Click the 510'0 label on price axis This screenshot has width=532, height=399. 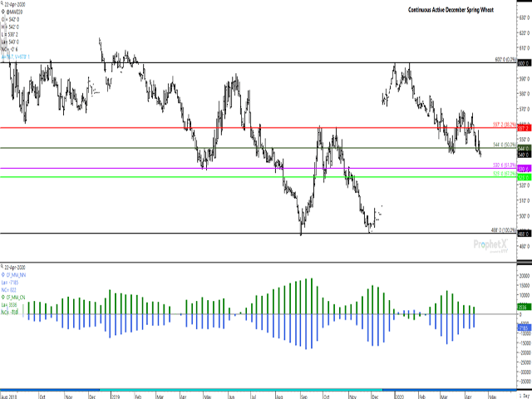tap(525, 200)
